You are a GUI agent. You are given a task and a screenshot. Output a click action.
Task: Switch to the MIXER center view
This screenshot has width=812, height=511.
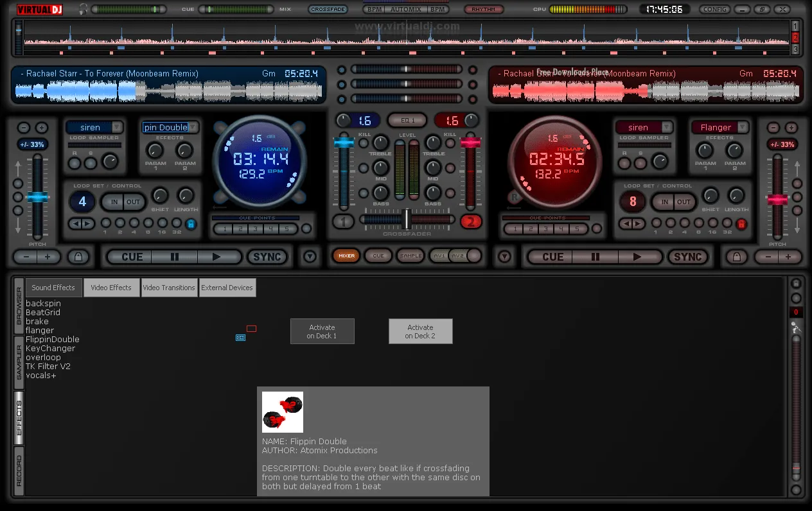coord(346,255)
